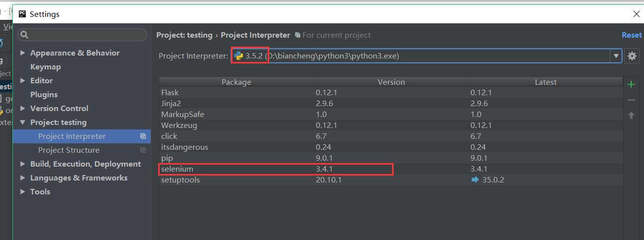644x240 pixels.
Task: Expand Appearance & Behavior section
Action: click(23, 53)
